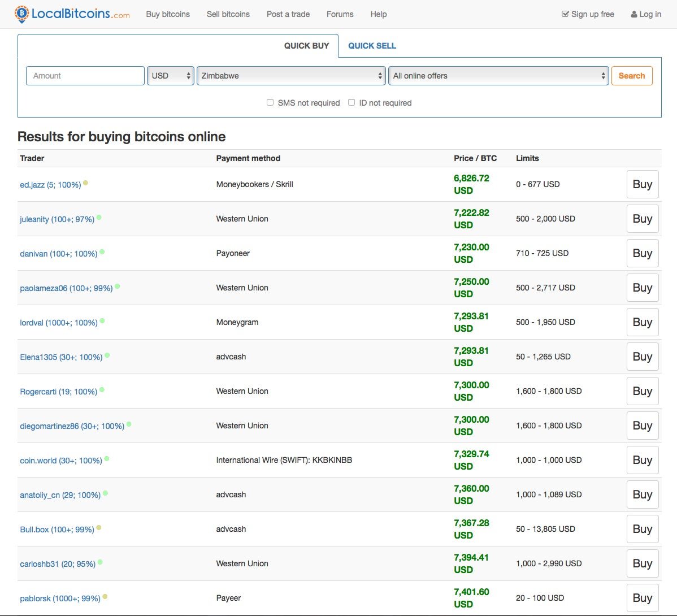Enable ID not required checkbox
The height and width of the screenshot is (616, 677).
point(351,102)
